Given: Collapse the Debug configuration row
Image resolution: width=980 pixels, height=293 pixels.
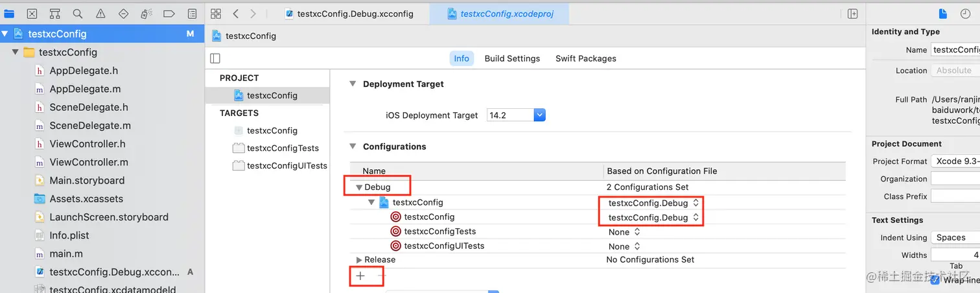Looking at the screenshot, I should point(358,187).
